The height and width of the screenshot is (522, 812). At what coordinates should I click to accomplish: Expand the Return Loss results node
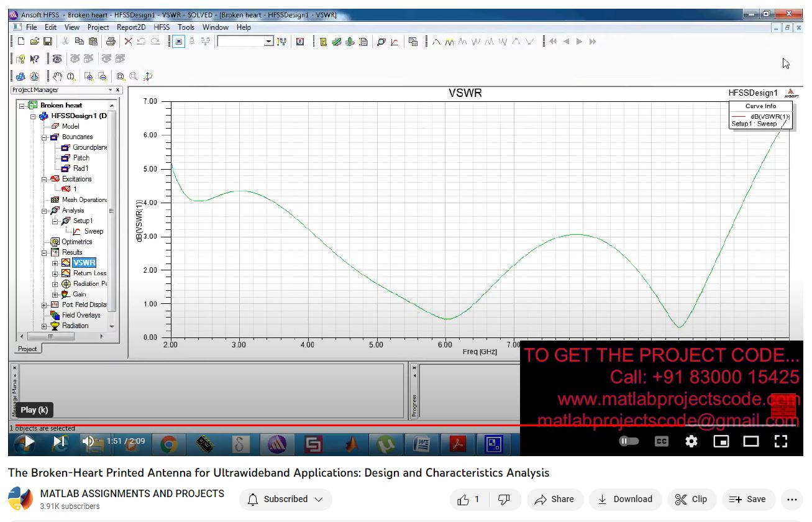coord(55,273)
